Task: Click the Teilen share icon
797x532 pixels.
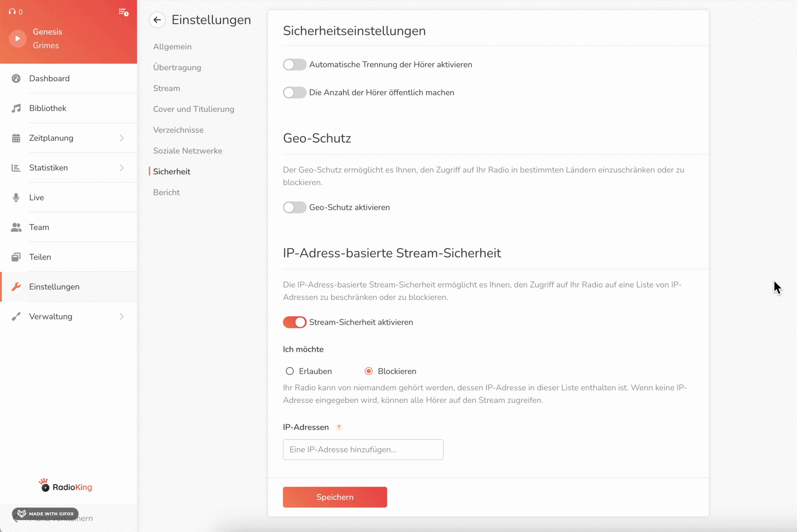Action: point(16,257)
